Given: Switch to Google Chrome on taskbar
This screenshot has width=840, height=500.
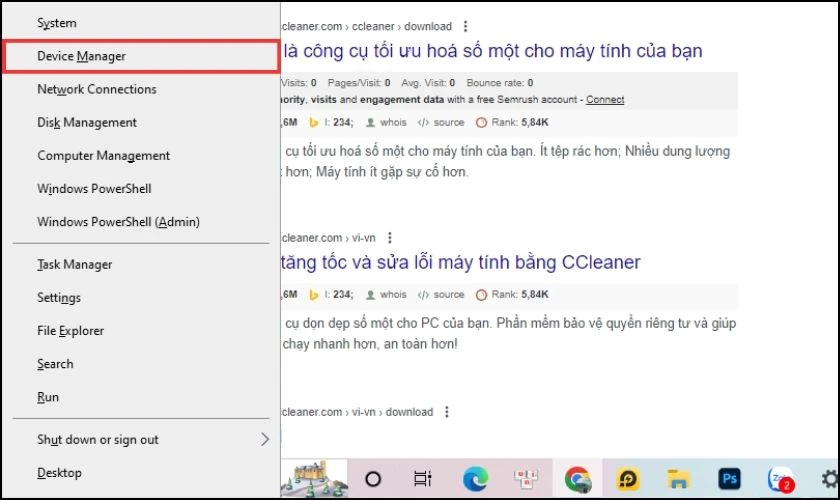Looking at the screenshot, I should click(x=578, y=479).
